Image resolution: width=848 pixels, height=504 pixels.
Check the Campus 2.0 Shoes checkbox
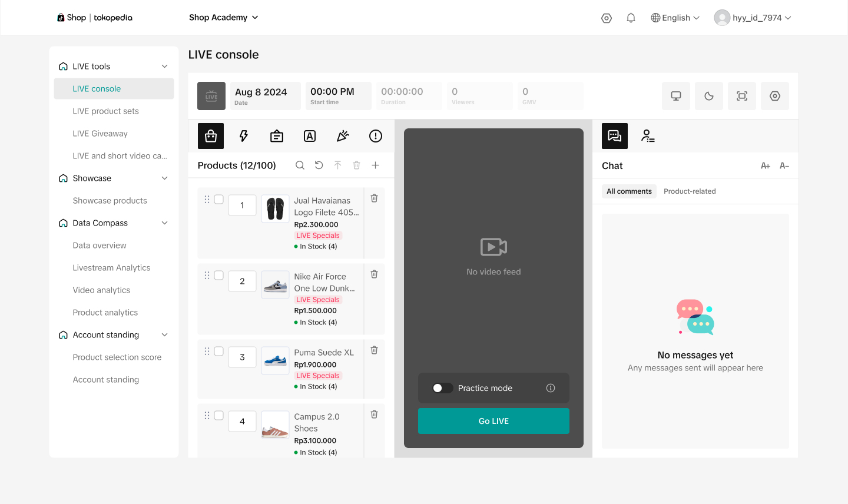(218, 416)
